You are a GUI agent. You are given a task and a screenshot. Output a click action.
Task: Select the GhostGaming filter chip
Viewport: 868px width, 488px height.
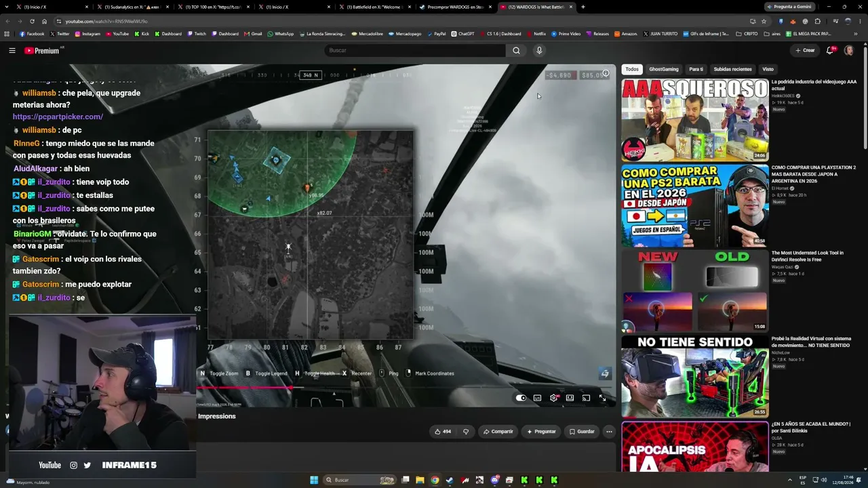click(664, 69)
